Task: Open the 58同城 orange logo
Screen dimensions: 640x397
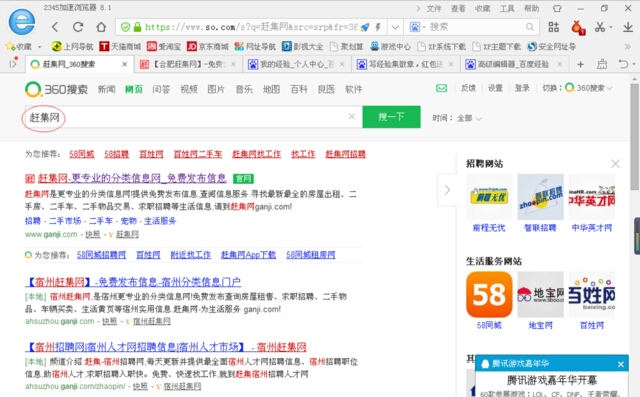Action: [489, 295]
